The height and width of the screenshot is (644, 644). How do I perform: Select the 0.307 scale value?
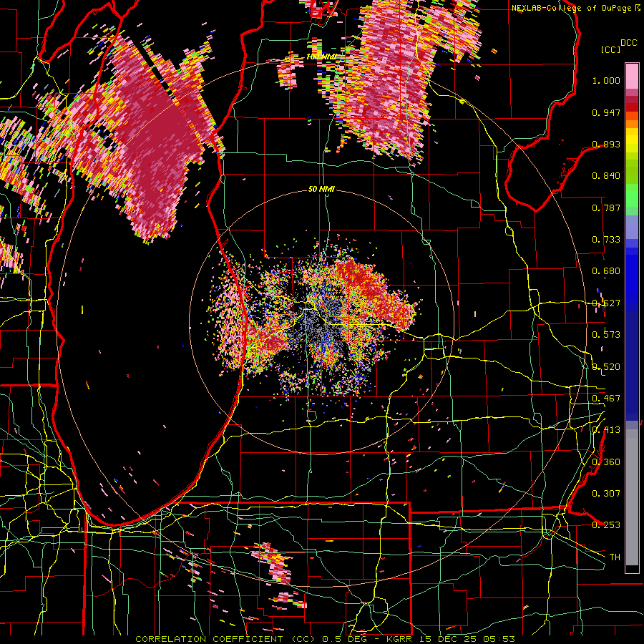coord(606,494)
